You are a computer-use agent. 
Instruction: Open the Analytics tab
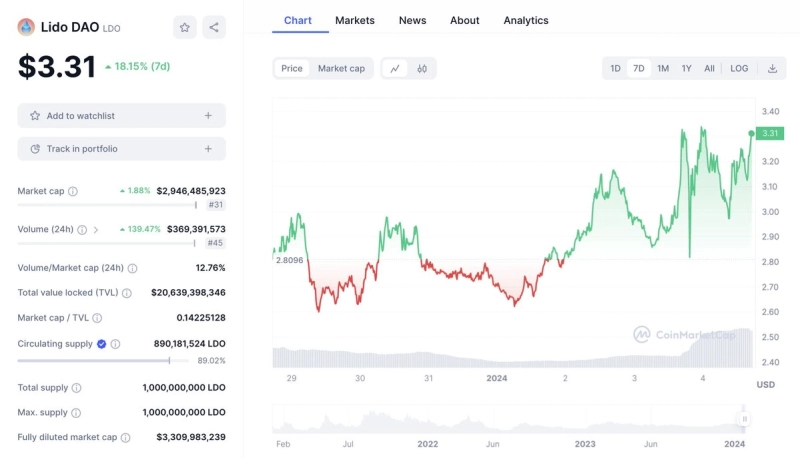(x=526, y=20)
